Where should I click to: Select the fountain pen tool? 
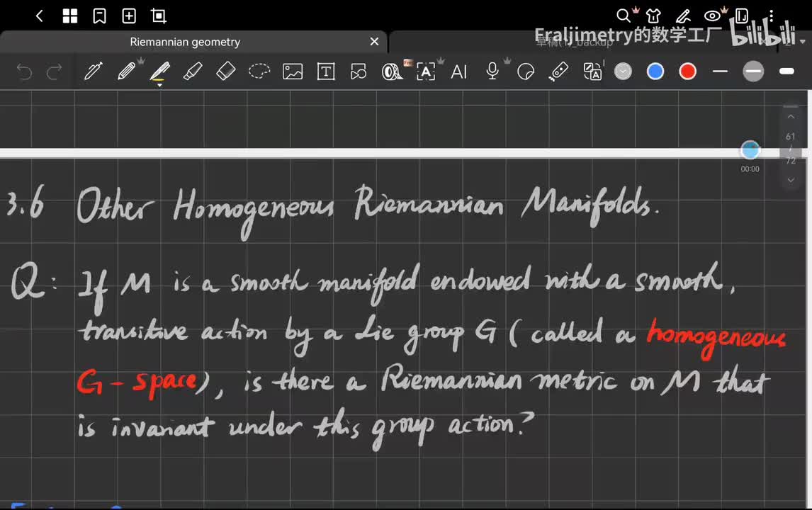pos(94,72)
